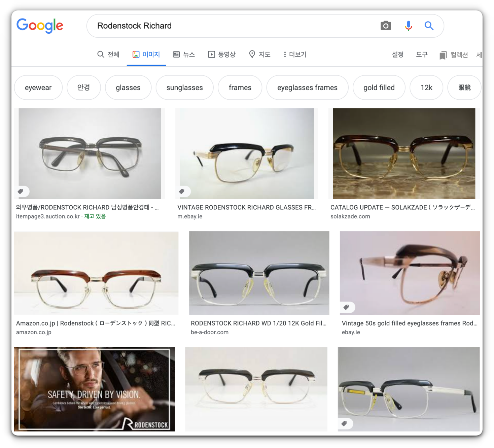Click the blue search magnifier button
Image resolution: width=494 pixels, height=448 pixels.
[429, 26]
